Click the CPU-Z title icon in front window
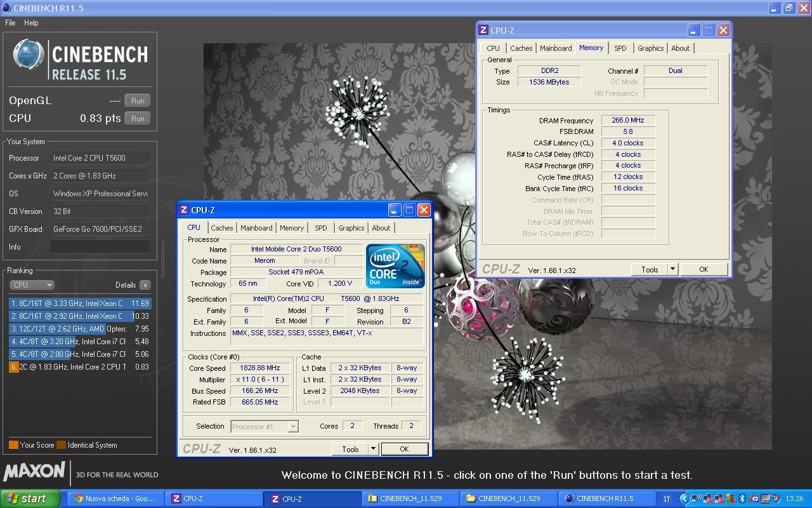 click(184, 210)
